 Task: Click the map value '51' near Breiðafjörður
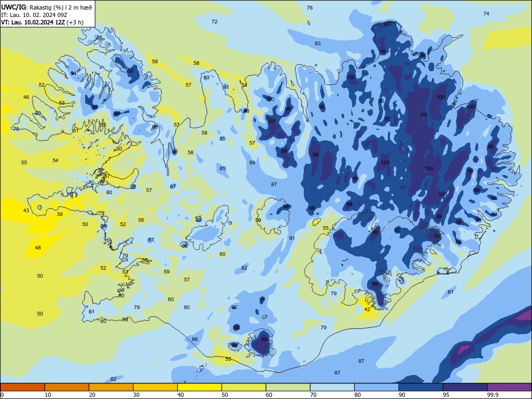76,130
